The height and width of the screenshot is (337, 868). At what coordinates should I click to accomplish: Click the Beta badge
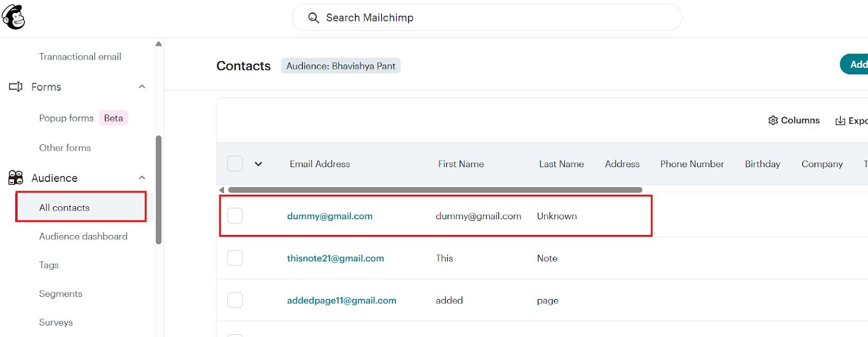[113, 118]
